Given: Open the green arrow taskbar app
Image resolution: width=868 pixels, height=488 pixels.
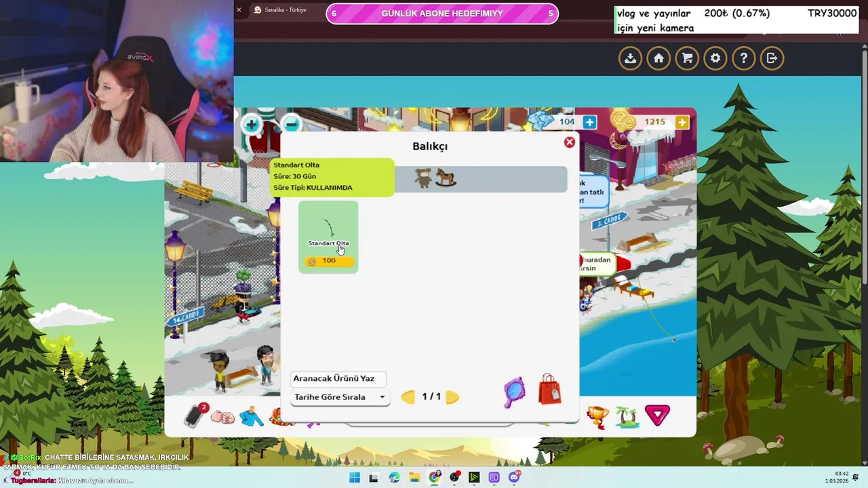Looking at the screenshot, I should 474,478.
